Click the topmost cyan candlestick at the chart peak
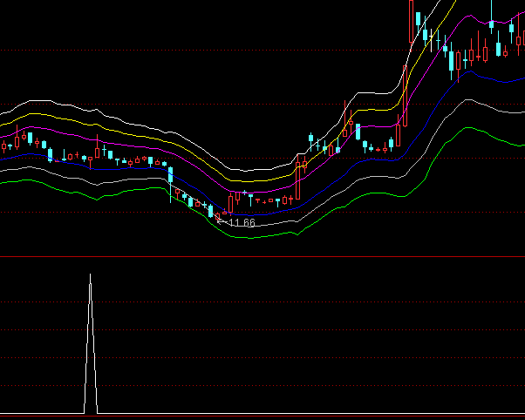This screenshot has width=525, height=420. [419, 19]
